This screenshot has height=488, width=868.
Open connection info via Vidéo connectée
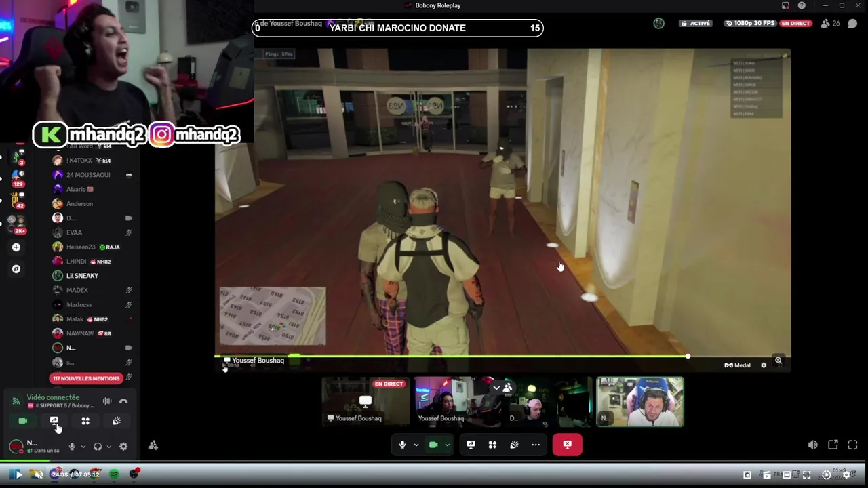coord(53,397)
